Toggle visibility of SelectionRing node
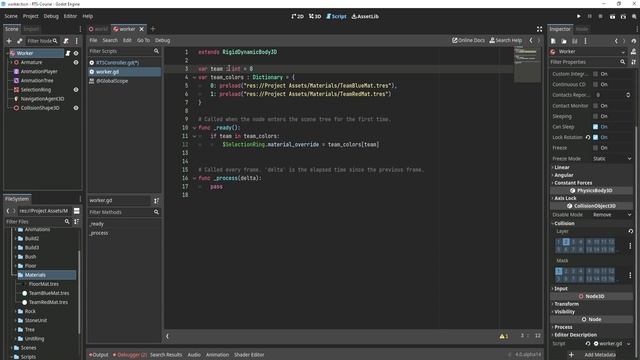The width and height of the screenshot is (640, 360). point(76,90)
